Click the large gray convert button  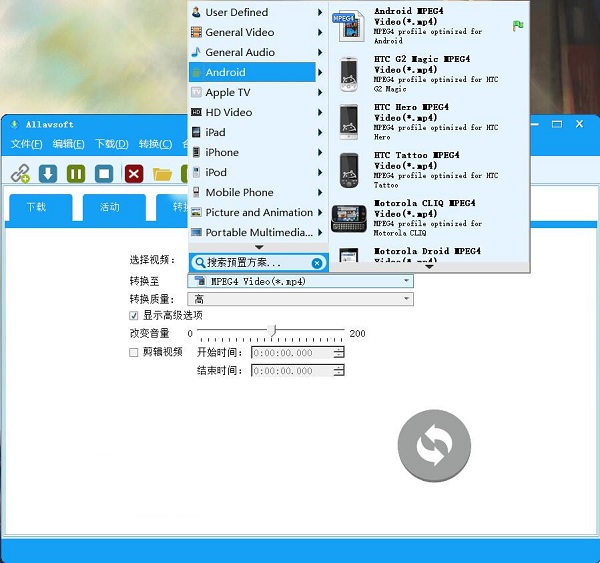coord(434,446)
